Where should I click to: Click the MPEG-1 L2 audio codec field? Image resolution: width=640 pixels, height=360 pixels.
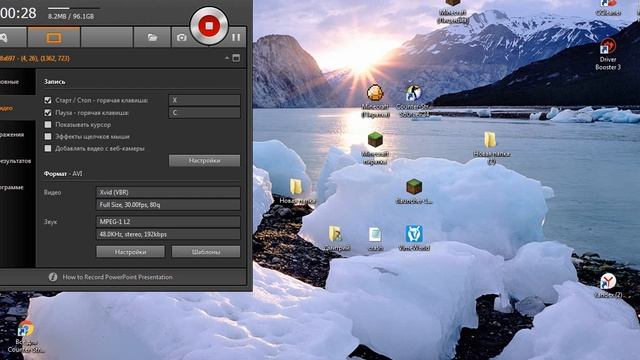pyautogui.click(x=168, y=222)
